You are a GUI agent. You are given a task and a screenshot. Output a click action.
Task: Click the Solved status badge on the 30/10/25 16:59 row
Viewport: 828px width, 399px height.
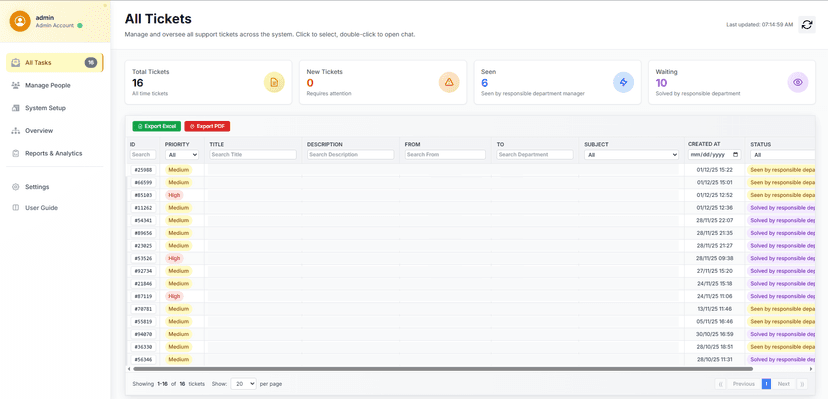(781, 334)
